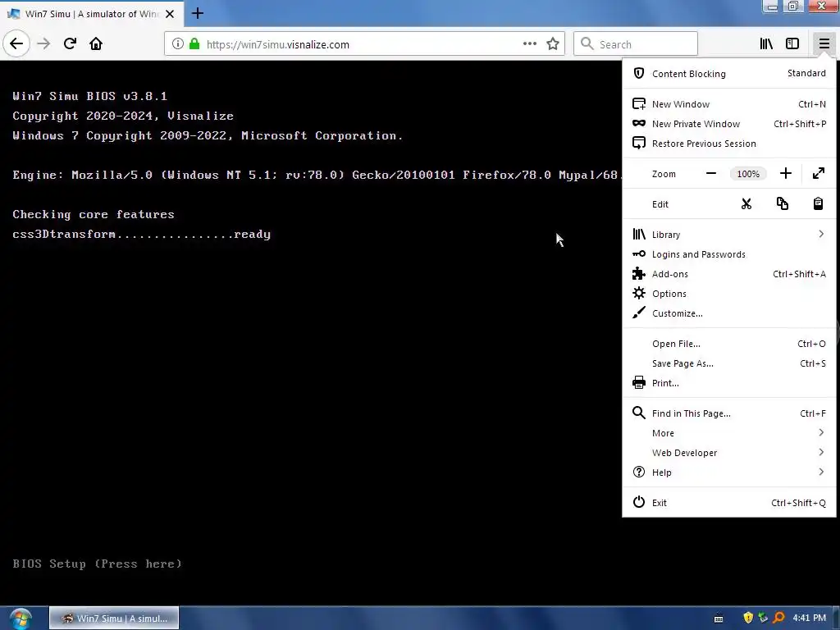
Task: Click the green padlock security icon
Action: coord(194,43)
